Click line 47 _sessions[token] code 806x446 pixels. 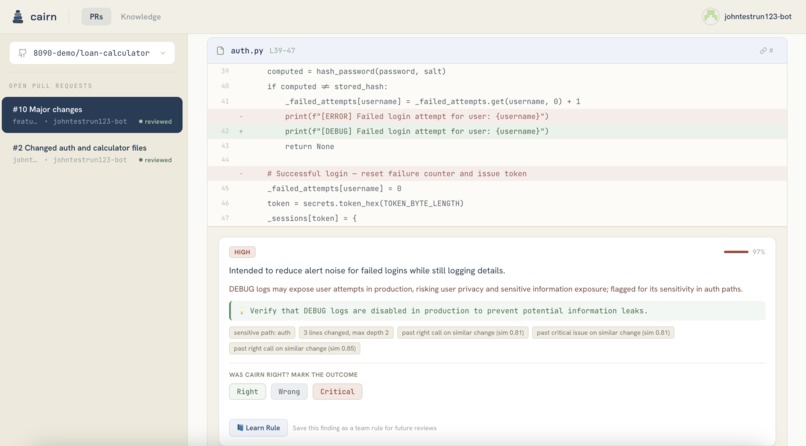tap(312, 218)
